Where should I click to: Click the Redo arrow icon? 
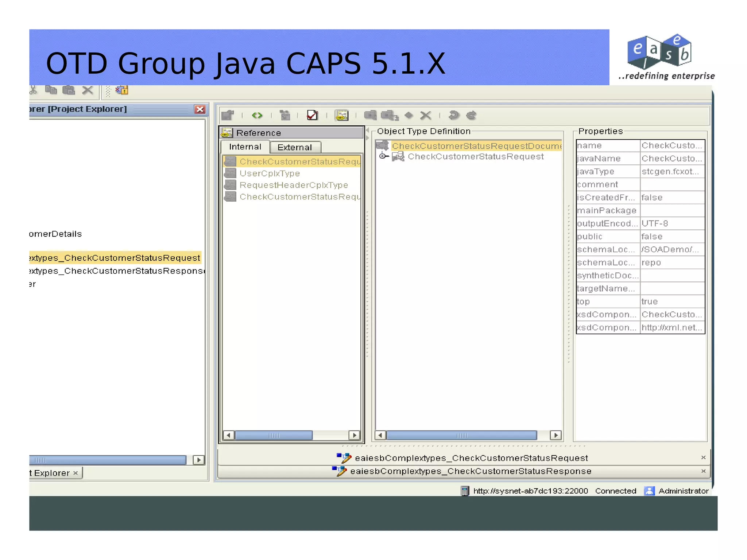tap(471, 115)
